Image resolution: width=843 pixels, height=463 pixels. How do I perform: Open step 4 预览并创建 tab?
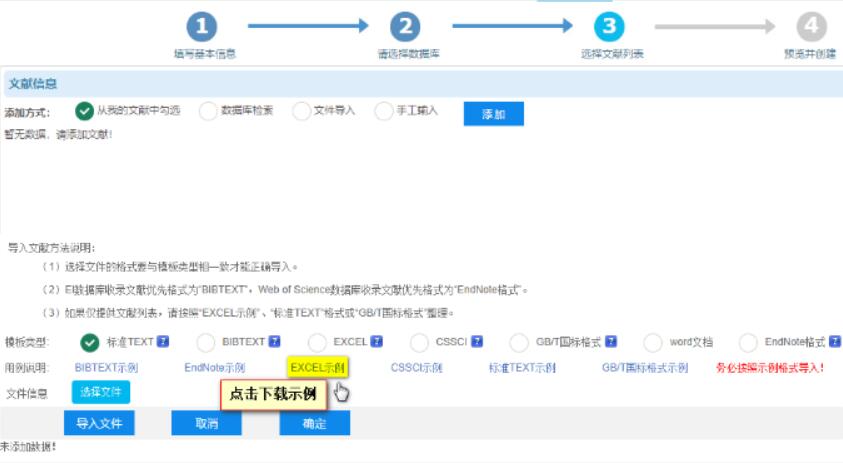coord(812,28)
